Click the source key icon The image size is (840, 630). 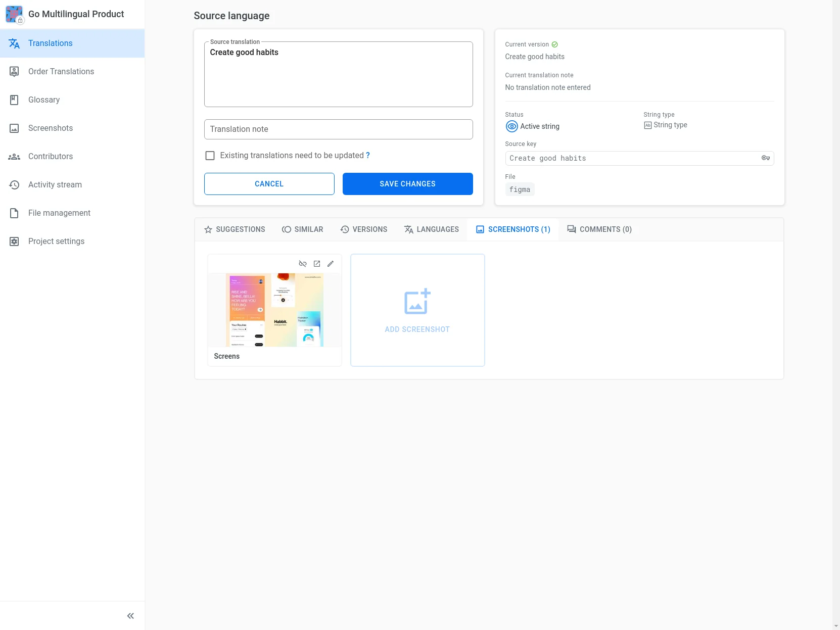coord(765,158)
